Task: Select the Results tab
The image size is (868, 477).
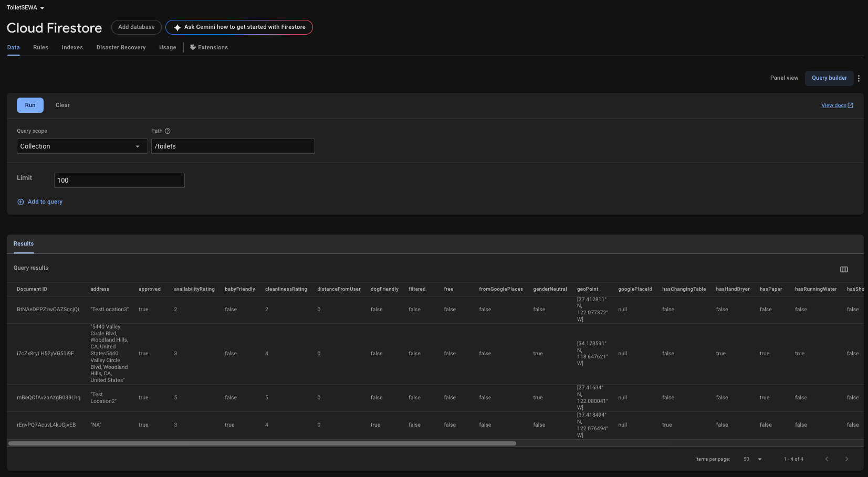Action: pos(24,243)
